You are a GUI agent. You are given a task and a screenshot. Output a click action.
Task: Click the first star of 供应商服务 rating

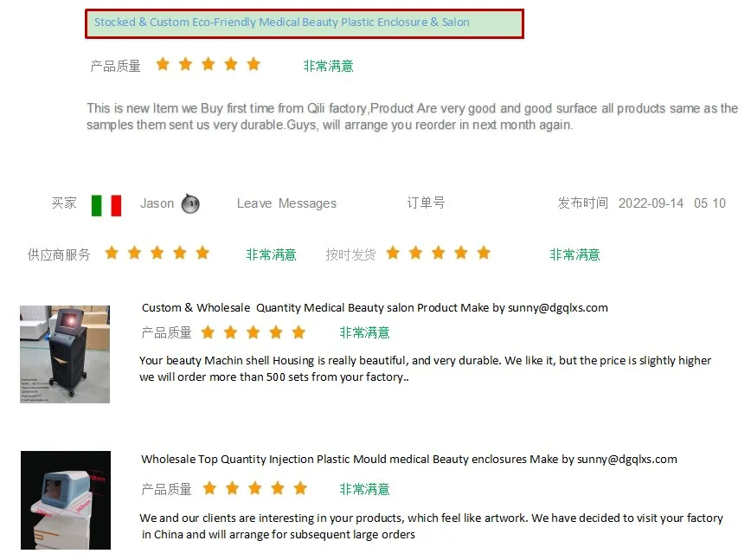point(112,253)
